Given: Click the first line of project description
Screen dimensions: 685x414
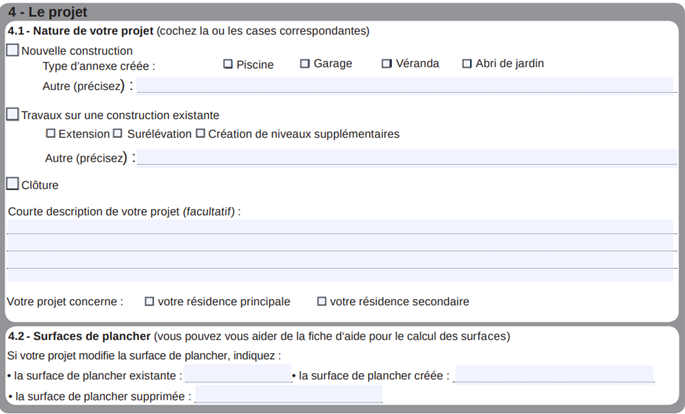Looking at the screenshot, I should pyautogui.click(x=341, y=226).
